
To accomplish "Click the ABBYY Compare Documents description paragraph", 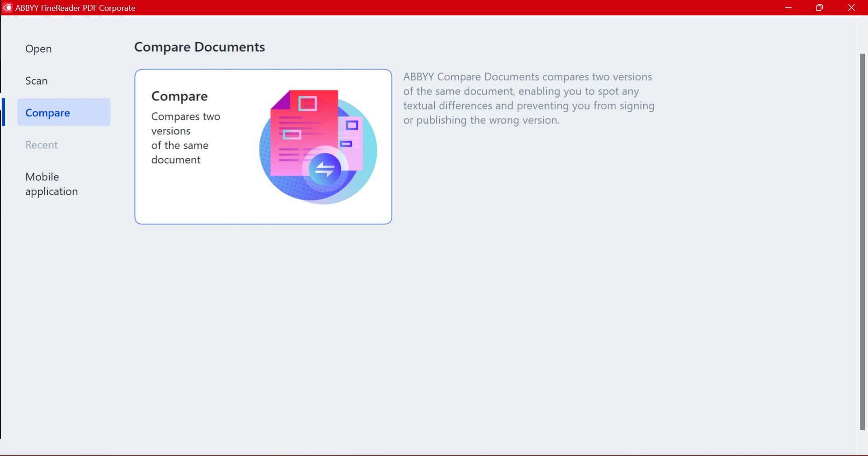I will (528, 98).
